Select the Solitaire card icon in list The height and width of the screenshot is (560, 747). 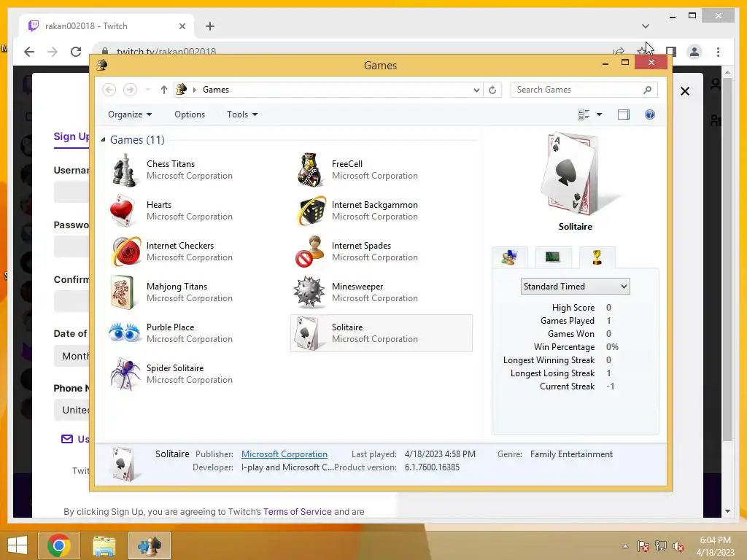click(307, 333)
